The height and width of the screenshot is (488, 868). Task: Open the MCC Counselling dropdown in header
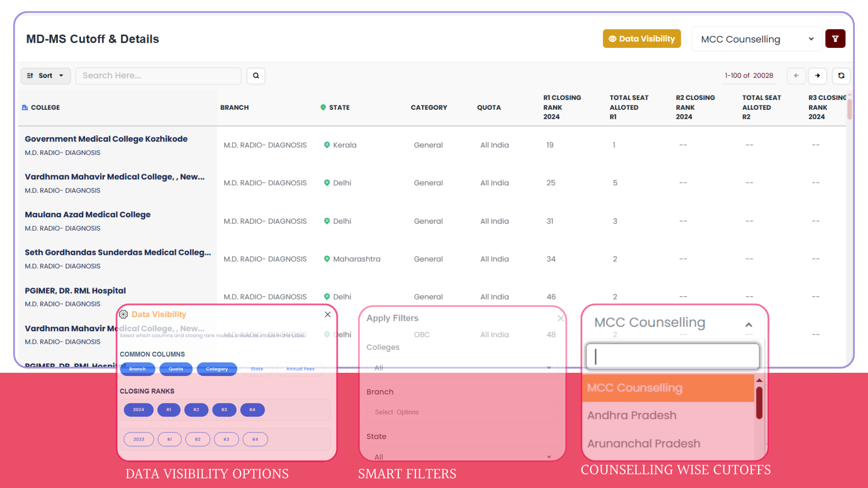click(x=757, y=39)
